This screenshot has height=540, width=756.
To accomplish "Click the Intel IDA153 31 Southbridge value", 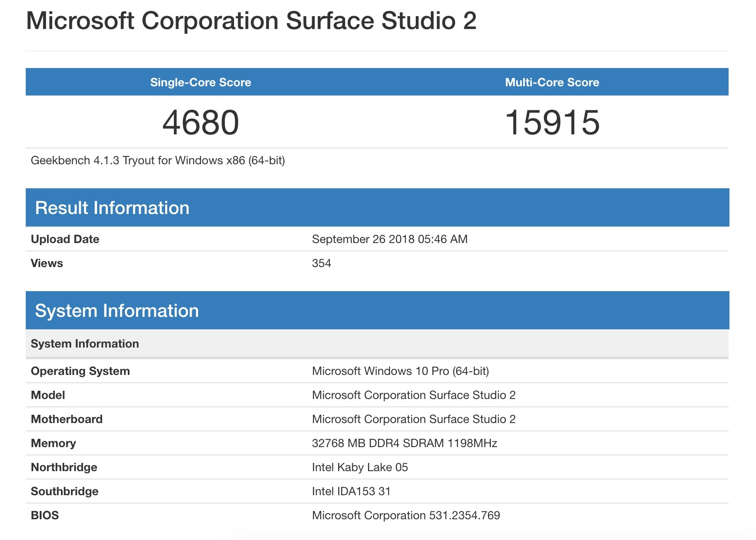I will (x=351, y=491).
